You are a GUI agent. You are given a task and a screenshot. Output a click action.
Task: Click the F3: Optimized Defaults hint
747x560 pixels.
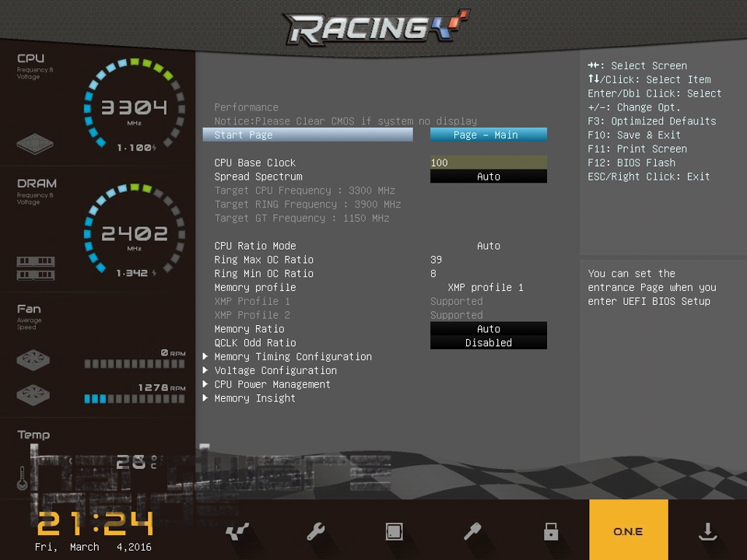652,121
